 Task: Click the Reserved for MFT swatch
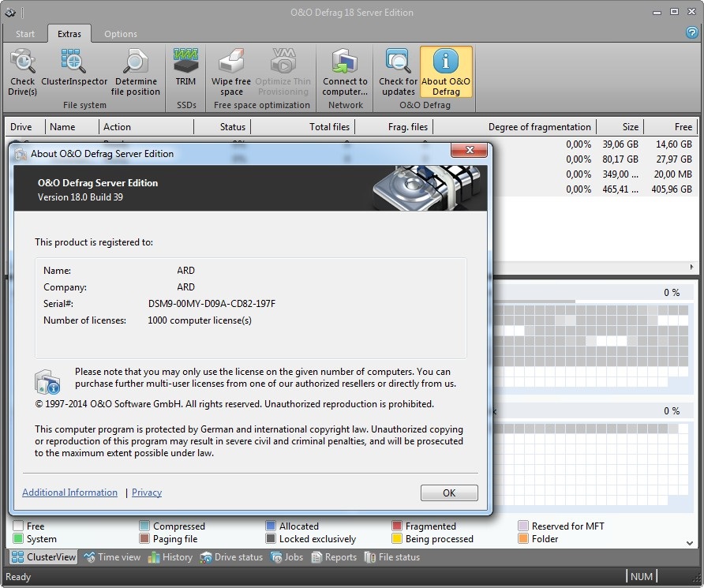click(x=523, y=526)
